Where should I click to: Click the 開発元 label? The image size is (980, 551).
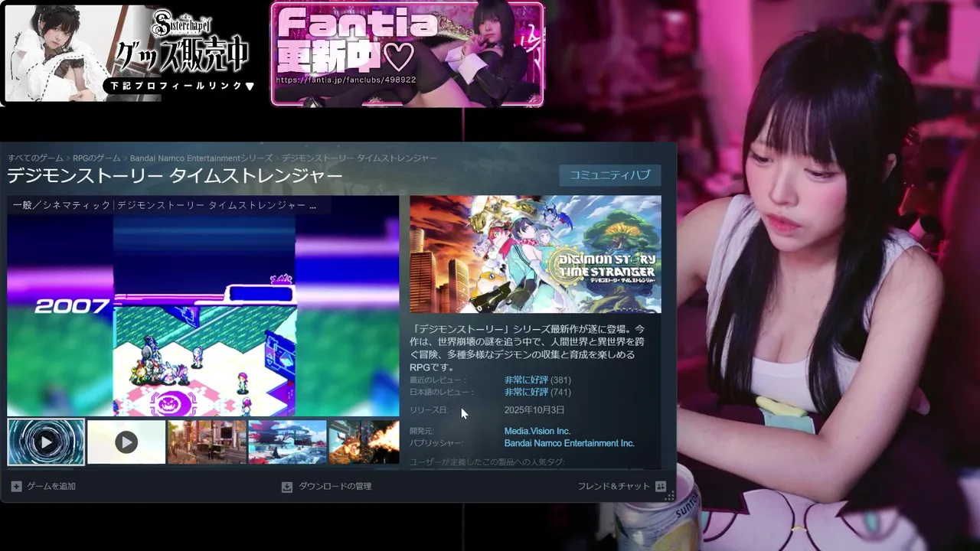click(x=421, y=432)
